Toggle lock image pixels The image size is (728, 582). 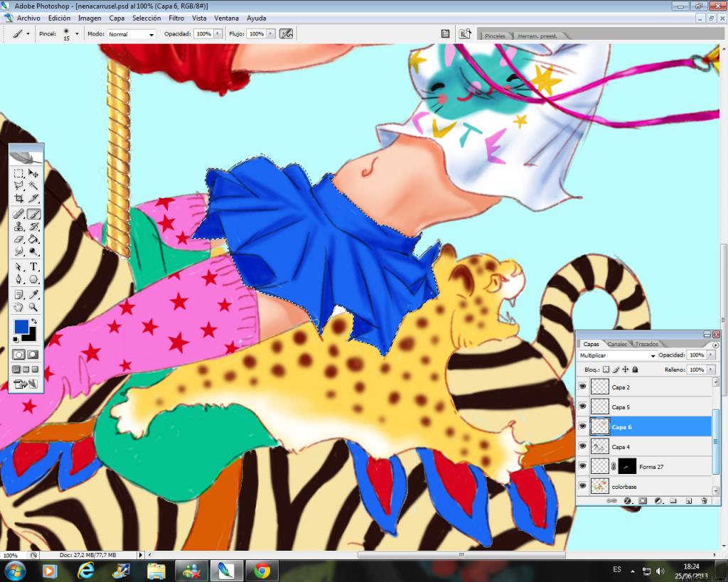point(616,370)
